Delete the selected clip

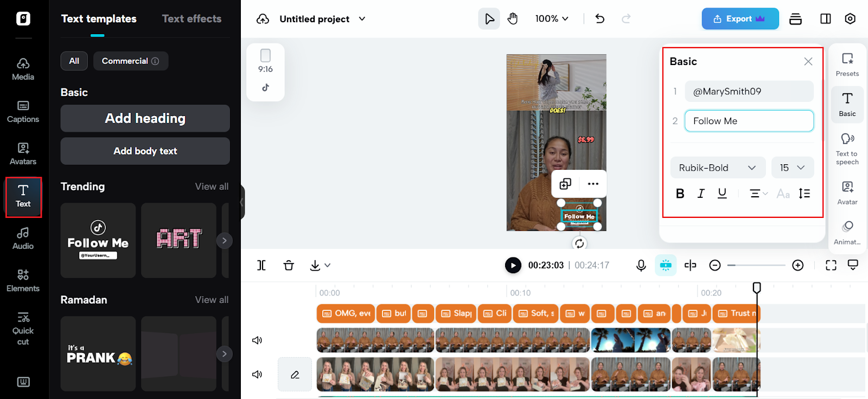pyautogui.click(x=289, y=265)
